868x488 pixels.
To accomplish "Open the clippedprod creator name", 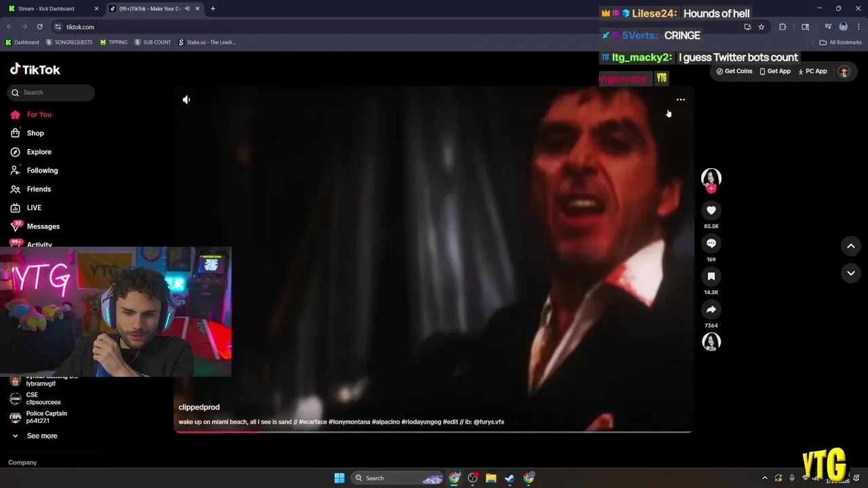I will [x=199, y=407].
